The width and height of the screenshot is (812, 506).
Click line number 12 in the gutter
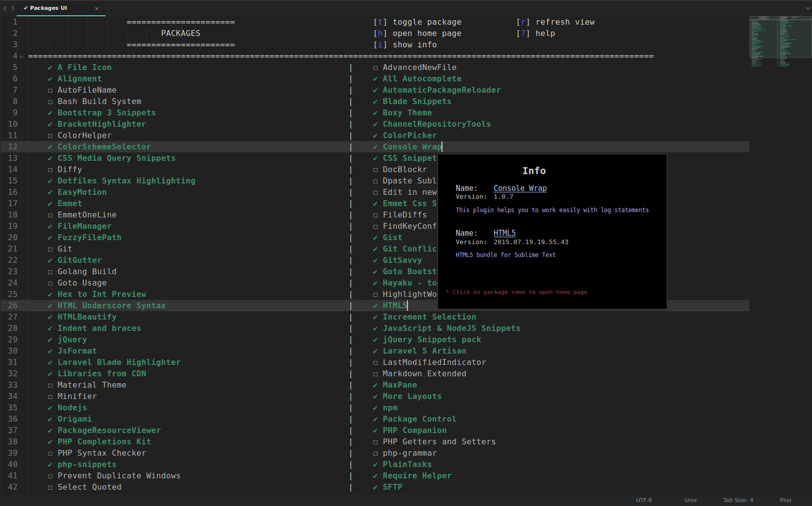pyautogui.click(x=12, y=147)
